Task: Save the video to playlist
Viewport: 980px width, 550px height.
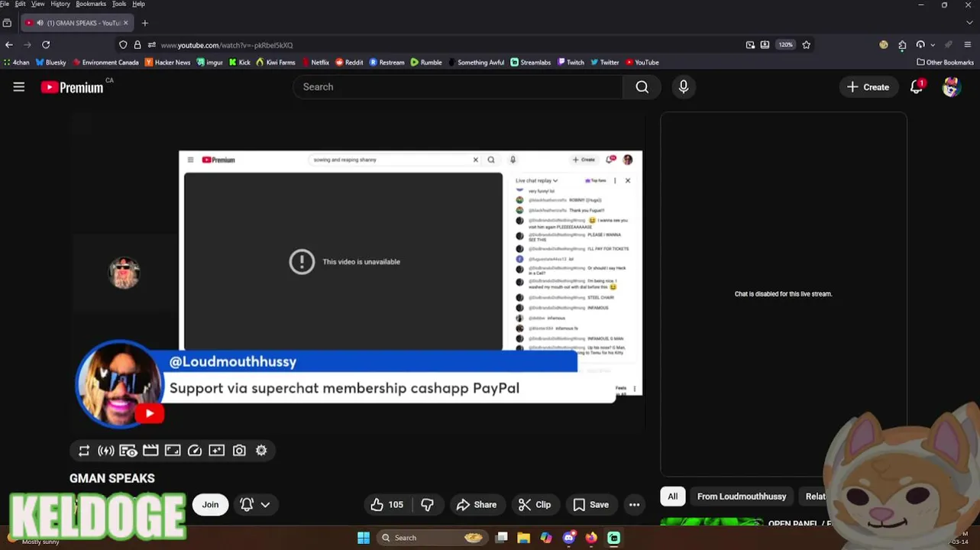Action: click(x=591, y=505)
